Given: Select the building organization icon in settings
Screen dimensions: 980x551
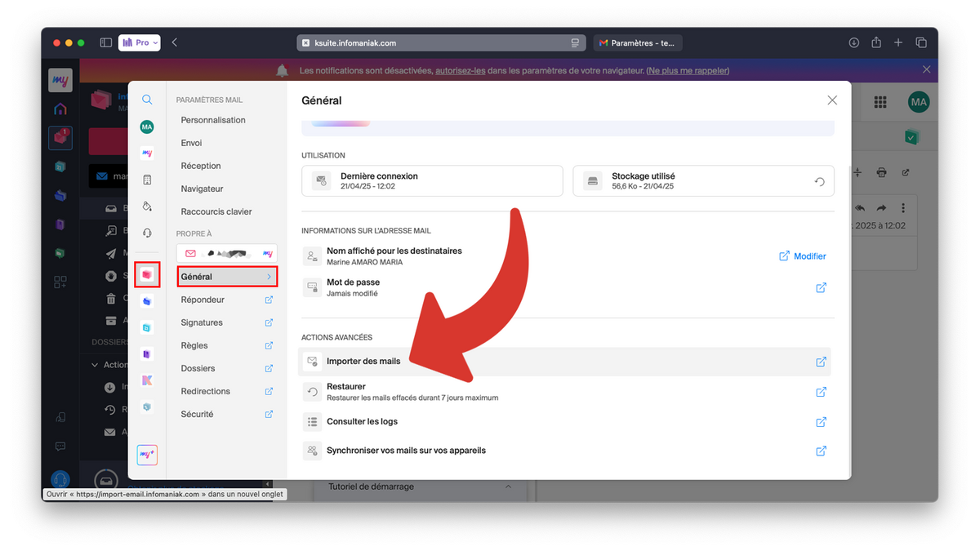Looking at the screenshot, I should pyautogui.click(x=147, y=180).
